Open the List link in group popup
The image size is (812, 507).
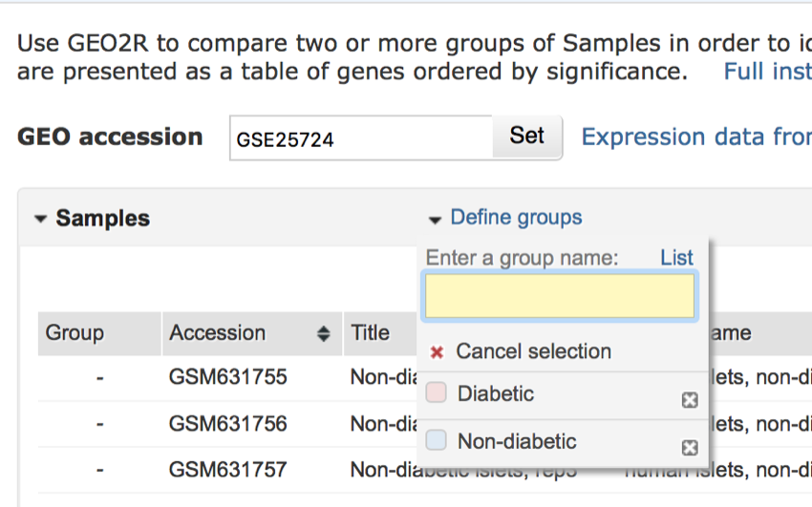[x=676, y=258]
